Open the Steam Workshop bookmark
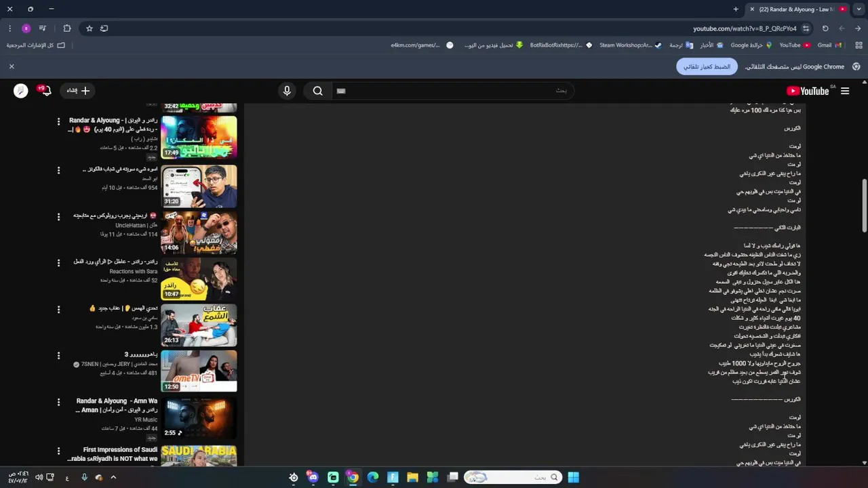This screenshot has height=488, width=868. click(x=631, y=45)
